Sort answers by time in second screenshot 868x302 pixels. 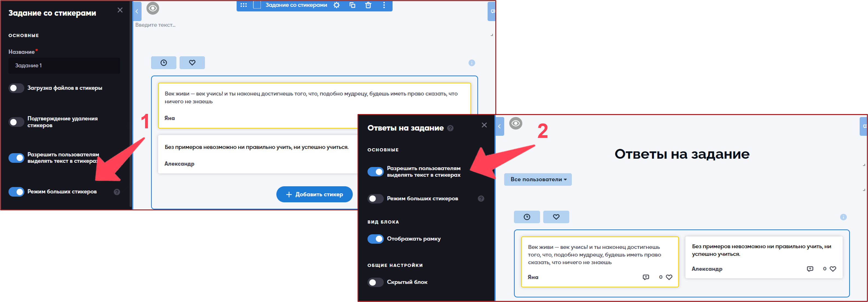coord(527,217)
